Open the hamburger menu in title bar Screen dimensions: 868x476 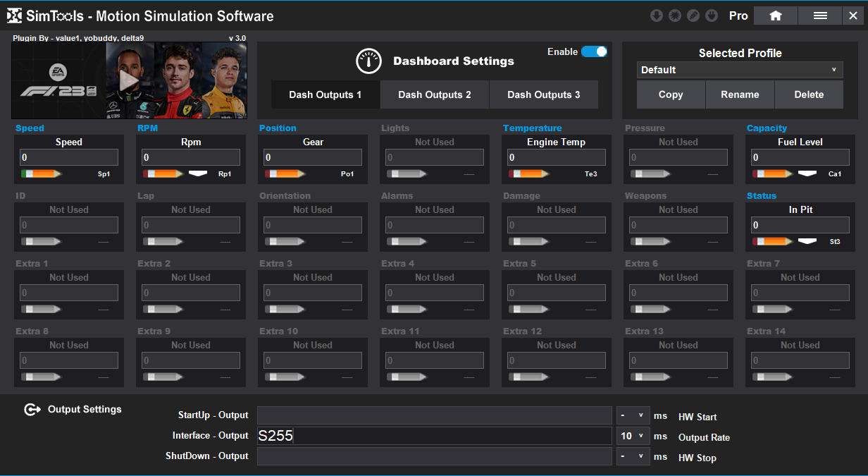point(820,16)
